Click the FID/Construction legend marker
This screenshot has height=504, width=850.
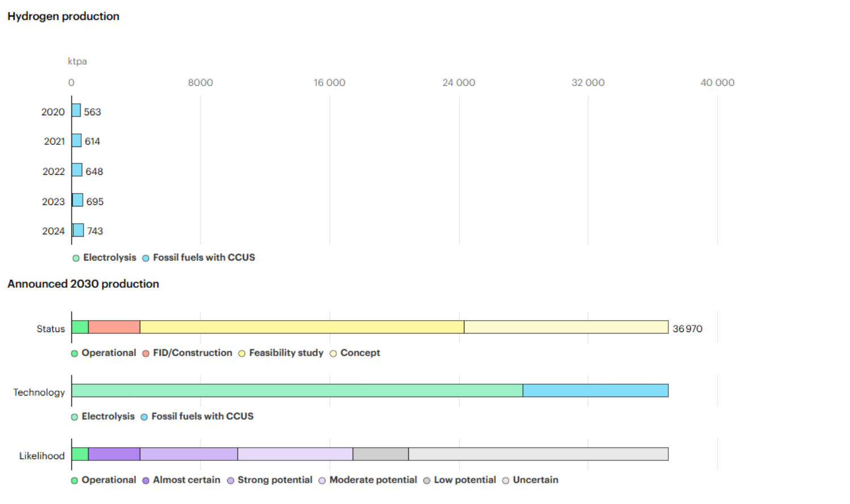pyautogui.click(x=146, y=354)
